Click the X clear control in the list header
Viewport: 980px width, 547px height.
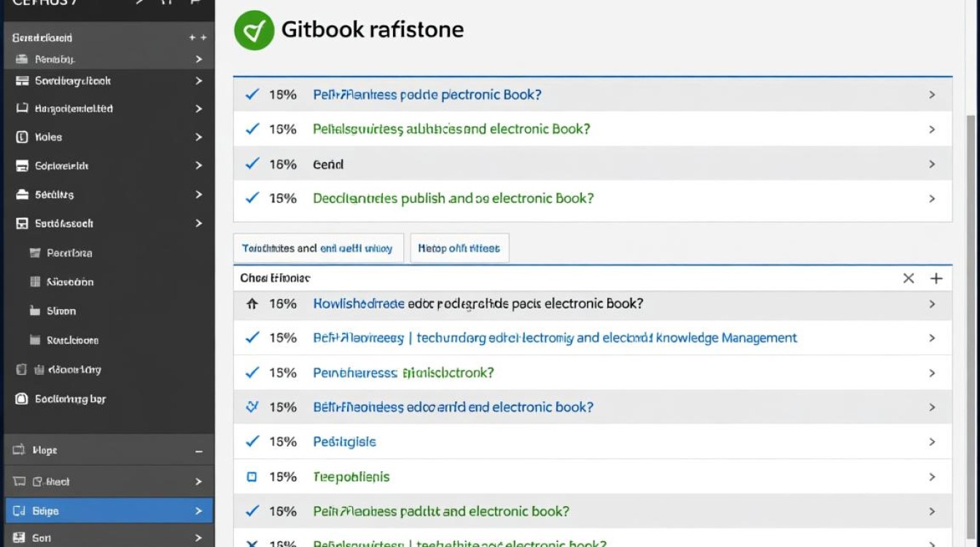909,278
